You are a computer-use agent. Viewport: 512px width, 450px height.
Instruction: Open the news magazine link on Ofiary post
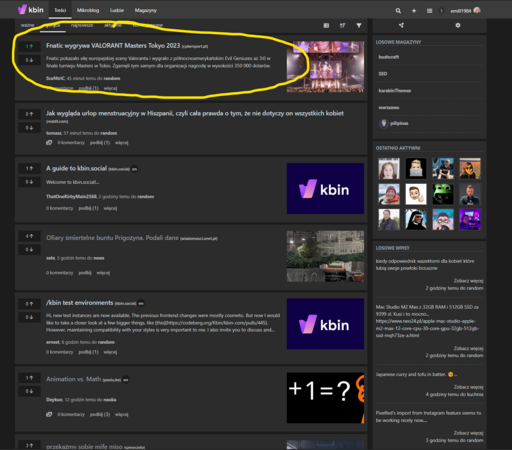(x=99, y=258)
